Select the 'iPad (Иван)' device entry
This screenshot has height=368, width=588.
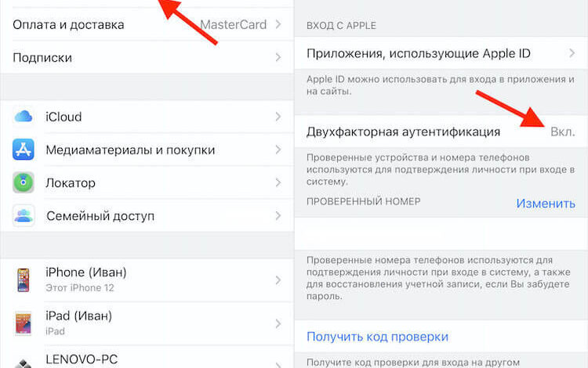78,316
